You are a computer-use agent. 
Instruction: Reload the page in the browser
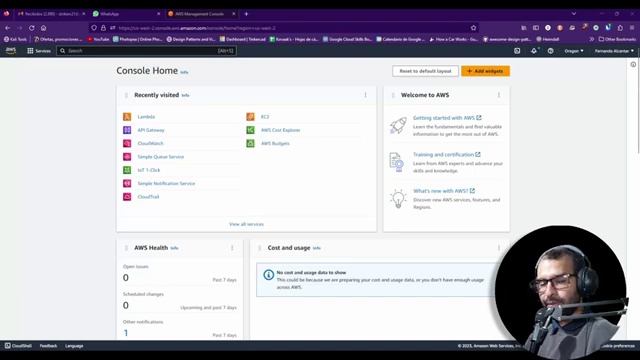(x=31, y=28)
